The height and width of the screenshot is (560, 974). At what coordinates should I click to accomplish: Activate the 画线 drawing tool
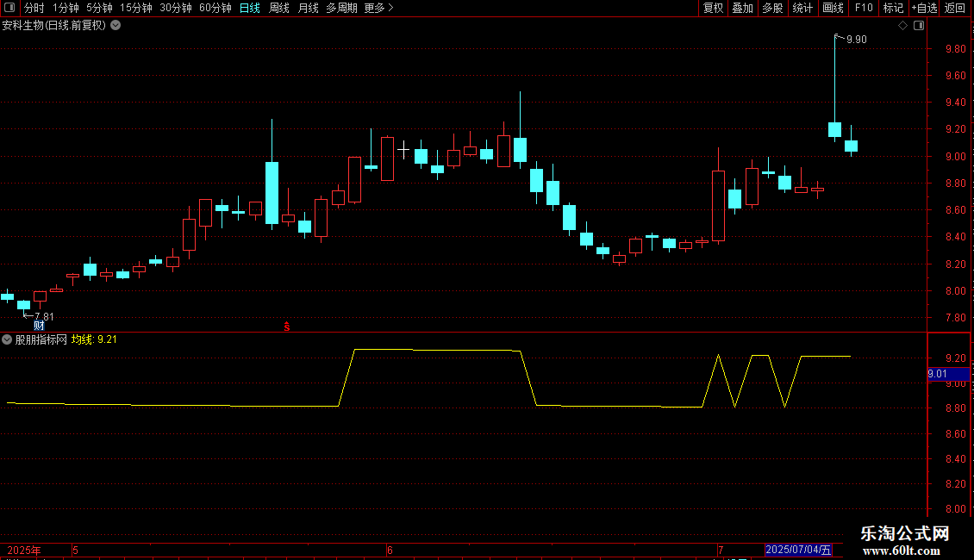tap(833, 8)
